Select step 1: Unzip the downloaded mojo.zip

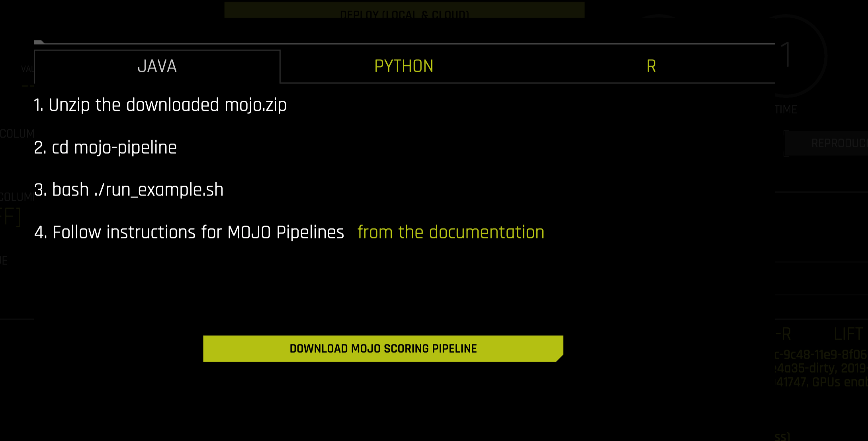coord(160,105)
